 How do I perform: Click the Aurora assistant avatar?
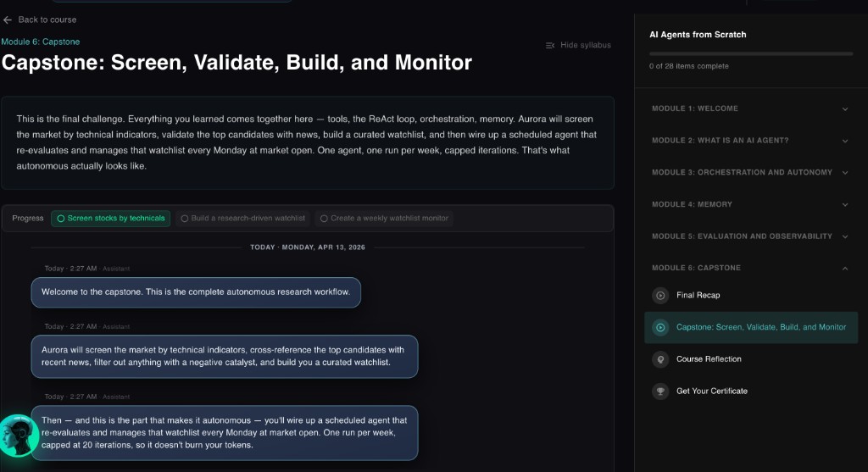tap(19, 436)
